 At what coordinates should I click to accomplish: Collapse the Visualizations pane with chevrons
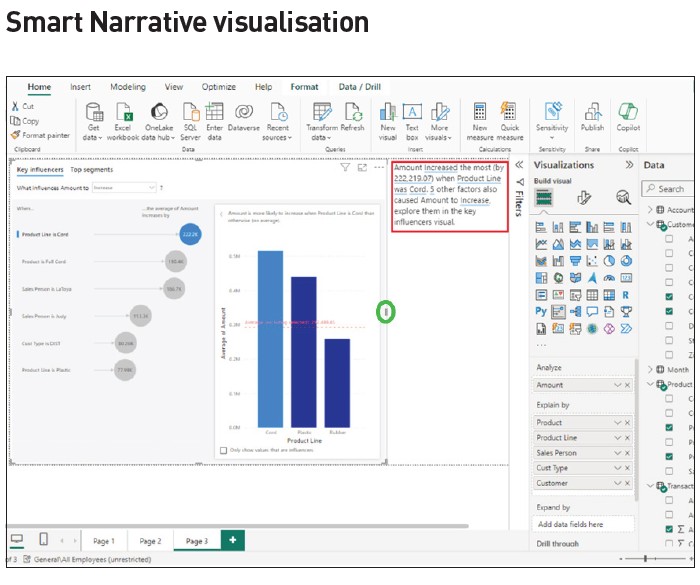[629, 165]
